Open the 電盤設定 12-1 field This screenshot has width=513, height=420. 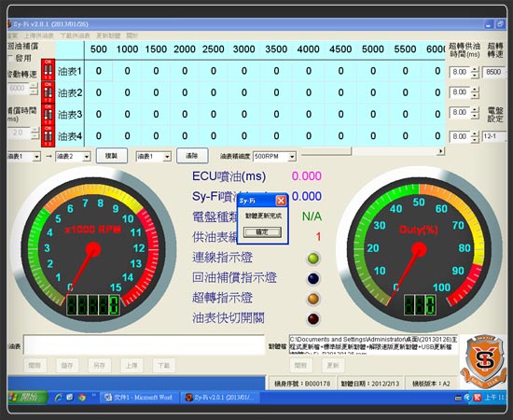pyautogui.click(x=493, y=136)
